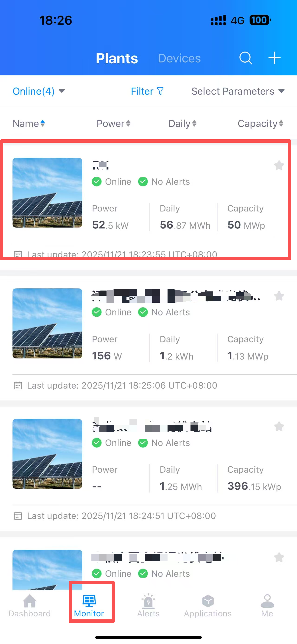Sort plants by Power column

click(x=114, y=124)
